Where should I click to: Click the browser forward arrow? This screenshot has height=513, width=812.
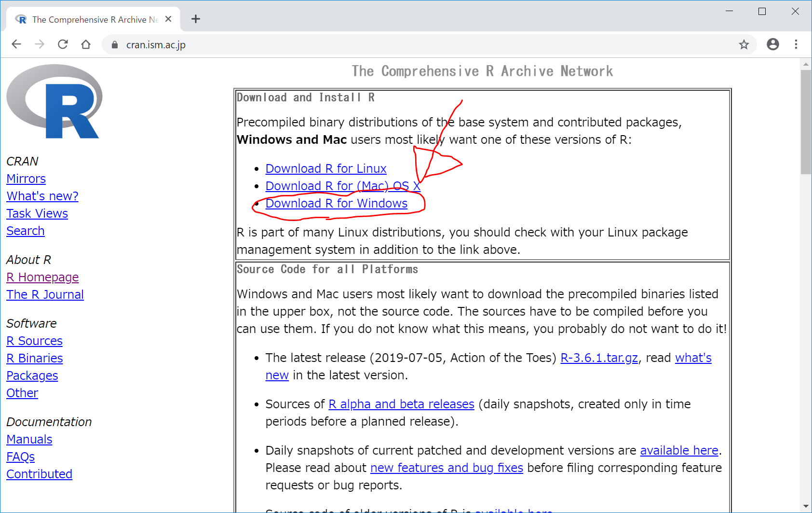40,44
